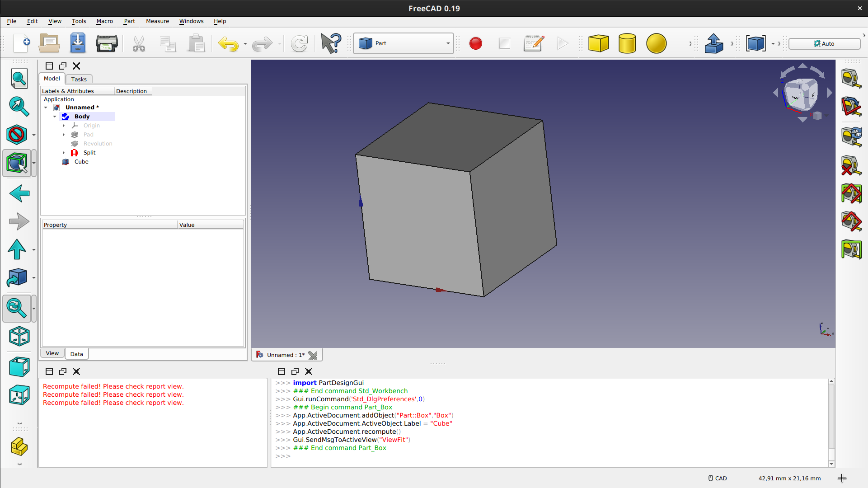Viewport: 868px width, 488px height.
Task: Open the Part menu
Action: tap(129, 21)
